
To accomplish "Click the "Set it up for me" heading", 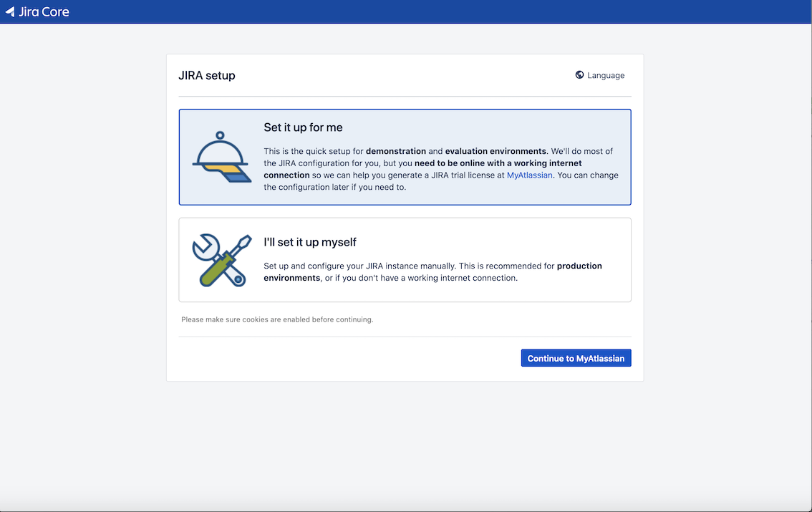I will (303, 127).
